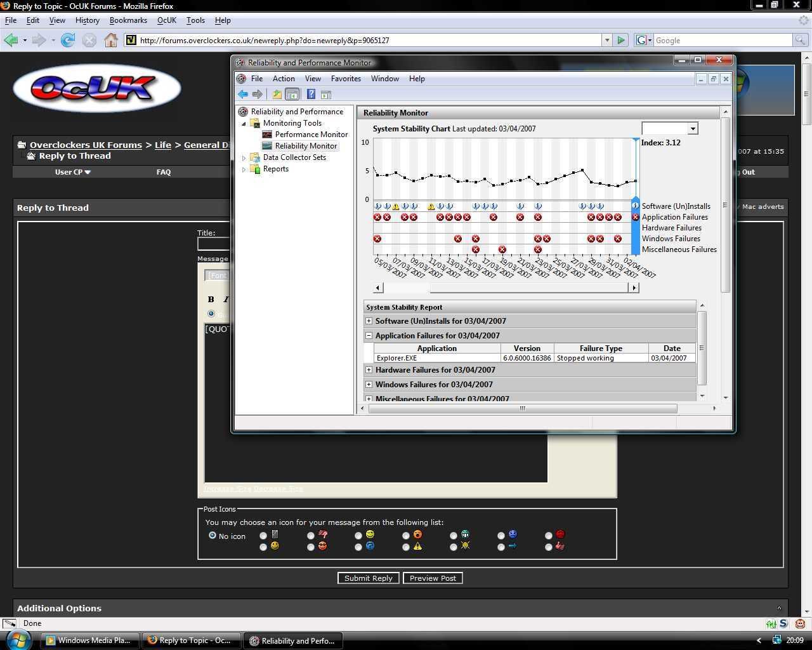
Task: Collapse Application Failures for 03/04/2007 section
Action: [x=369, y=336]
